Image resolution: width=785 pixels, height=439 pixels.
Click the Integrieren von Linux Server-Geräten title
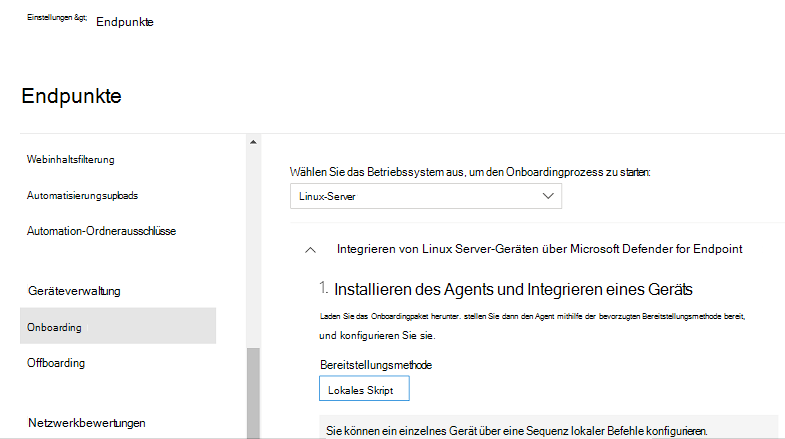pos(539,249)
